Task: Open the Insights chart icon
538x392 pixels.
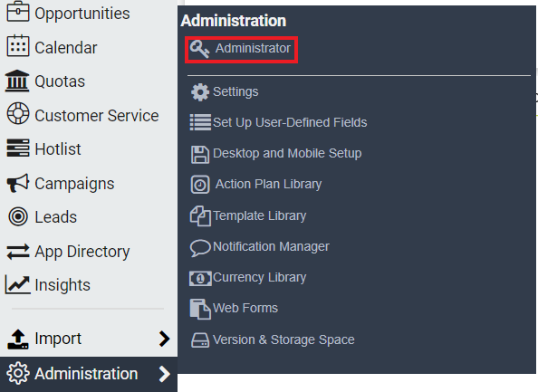Action: (x=17, y=284)
